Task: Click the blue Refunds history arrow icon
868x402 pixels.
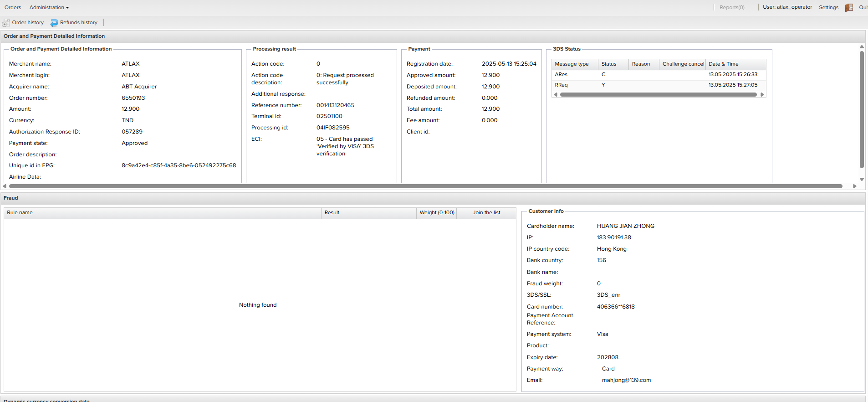Action: point(54,23)
